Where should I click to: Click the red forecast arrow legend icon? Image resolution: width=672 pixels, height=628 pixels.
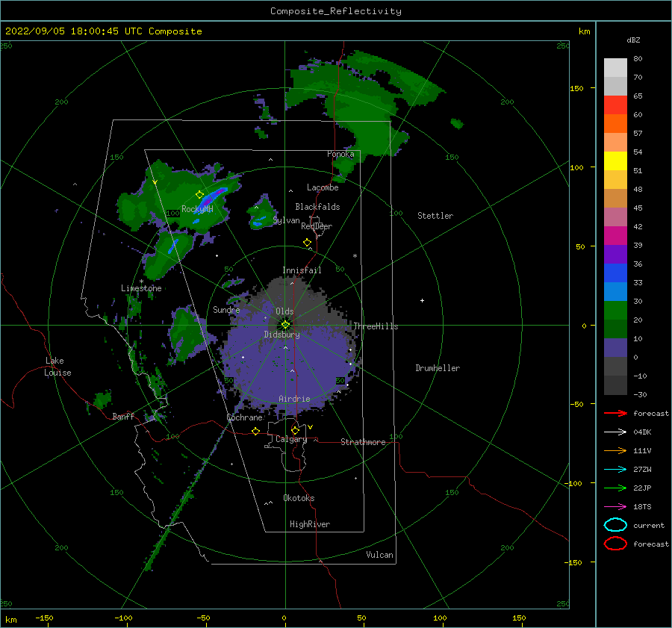(x=615, y=413)
